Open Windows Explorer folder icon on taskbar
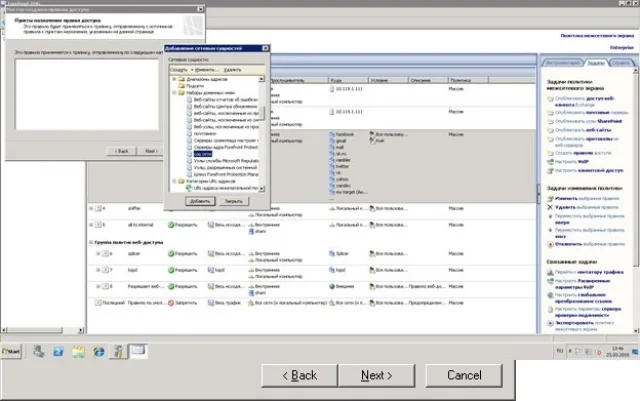640x401 pixels. (78, 352)
